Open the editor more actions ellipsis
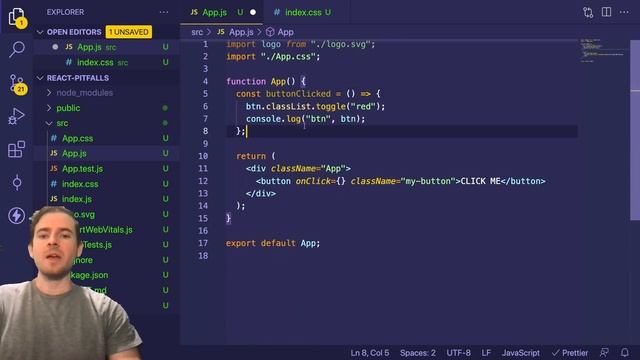The height and width of the screenshot is (360, 640). 624,12
